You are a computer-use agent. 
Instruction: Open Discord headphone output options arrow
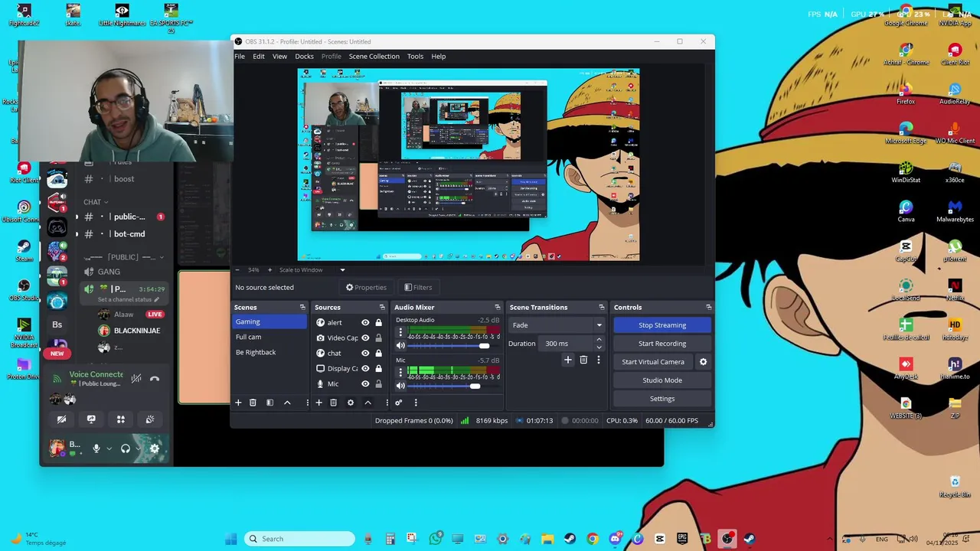[x=138, y=448]
